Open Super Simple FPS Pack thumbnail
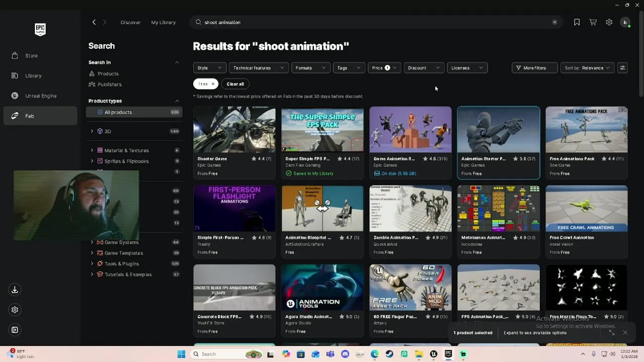Image resolution: width=644 pixels, height=362 pixels. (323, 129)
